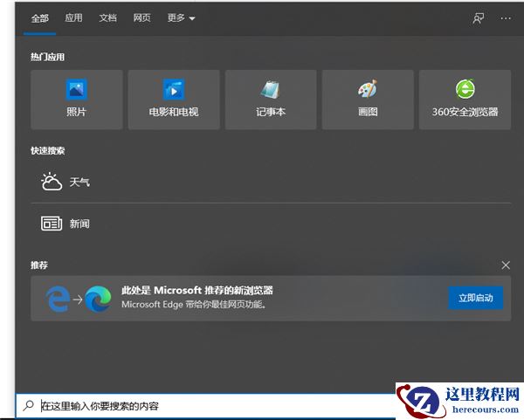524x420 pixels.
Task: Switch to the 全部 tab
Action: pyautogui.click(x=40, y=18)
